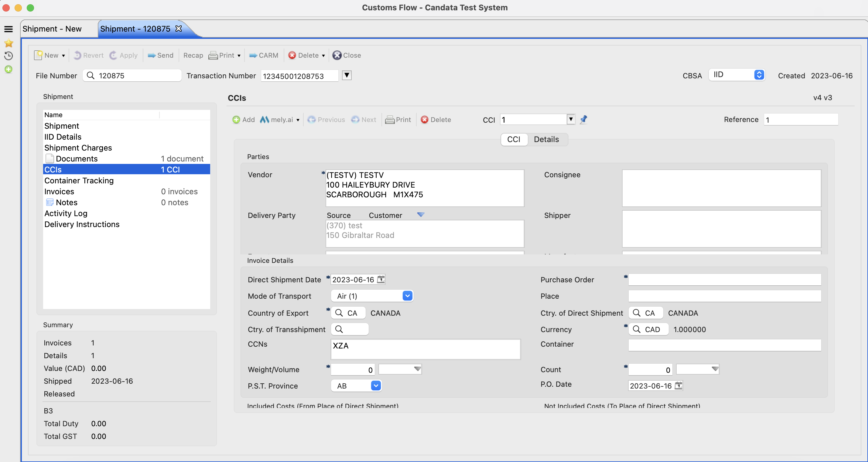868x462 pixels.
Task: Click the CCNs text box
Action: (x=425, y=349)
